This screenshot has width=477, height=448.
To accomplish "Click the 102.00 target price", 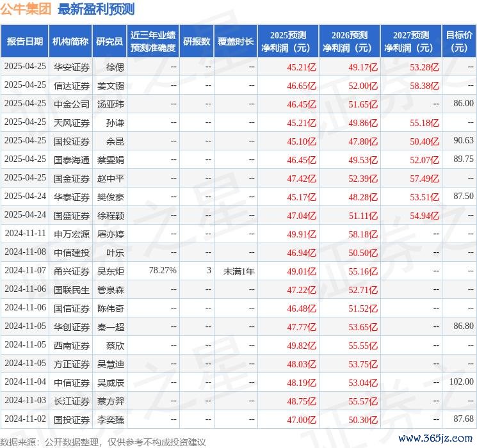I will coord(462,381).
